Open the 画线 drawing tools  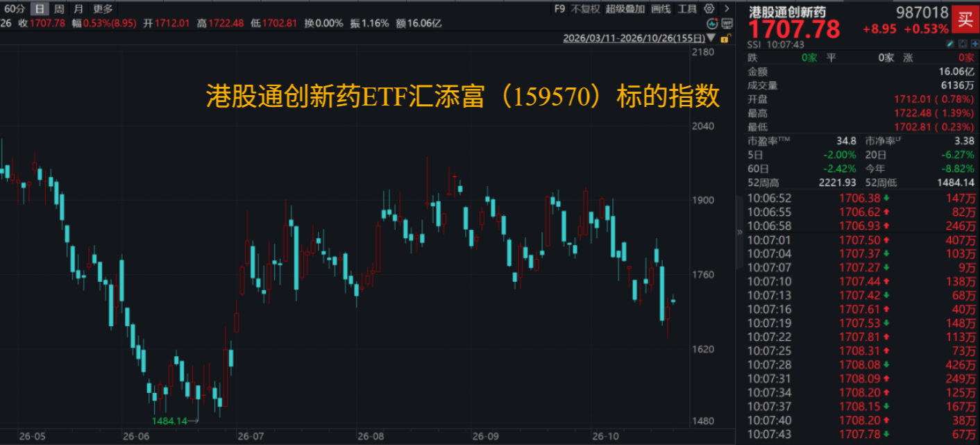[661, 9]
